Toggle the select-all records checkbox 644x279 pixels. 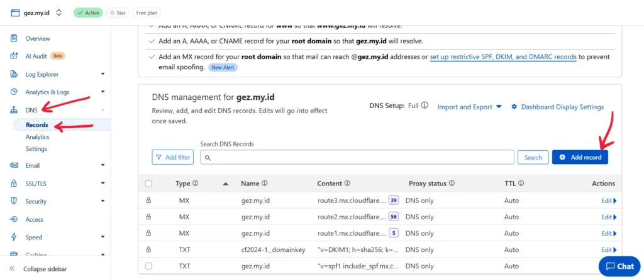(x=148, y=184)
